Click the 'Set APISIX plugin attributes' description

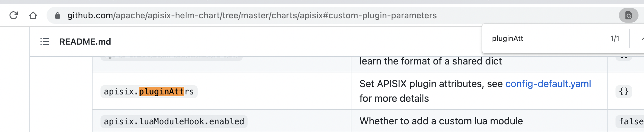[431, 84]
